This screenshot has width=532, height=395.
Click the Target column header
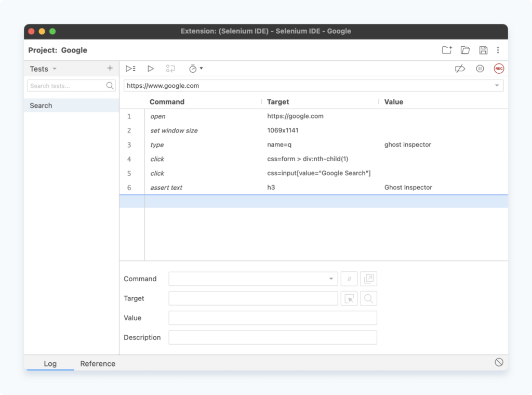click(278, 102)
